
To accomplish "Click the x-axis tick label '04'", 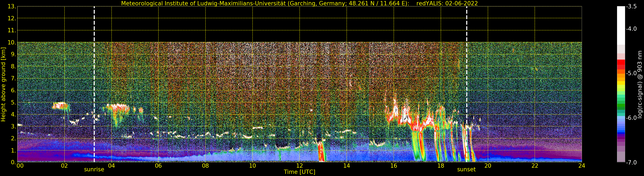I will pyautogui.click(x=111, y=166).
